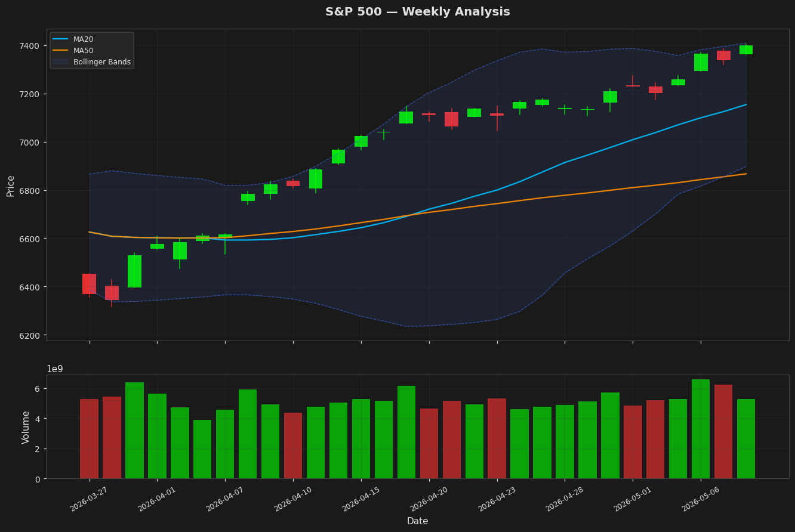
Task: Click the 2026-04-20 date label
Action: pos(429,499)
